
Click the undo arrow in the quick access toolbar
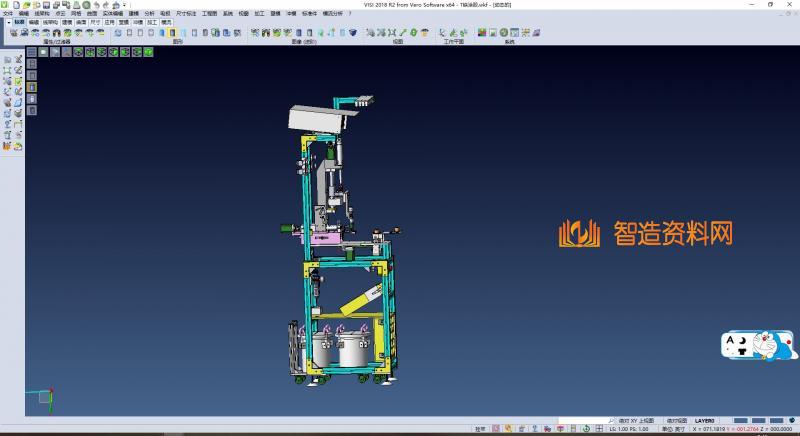click(94, 5)
